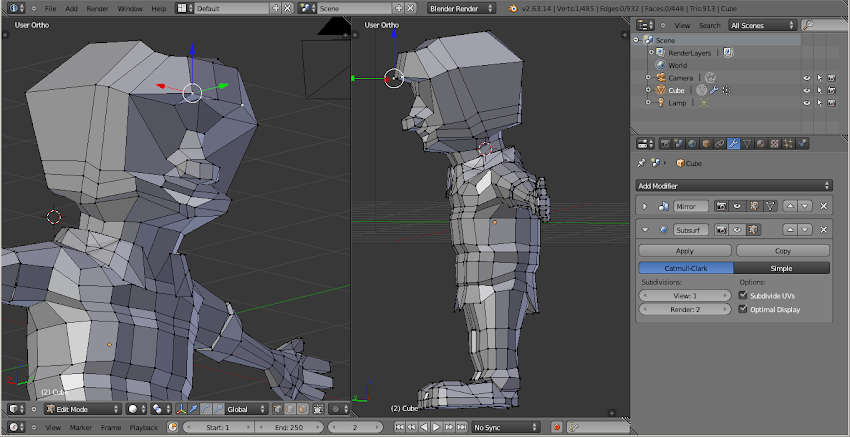Uncheck Subdivide UVs option

point(742,296)
